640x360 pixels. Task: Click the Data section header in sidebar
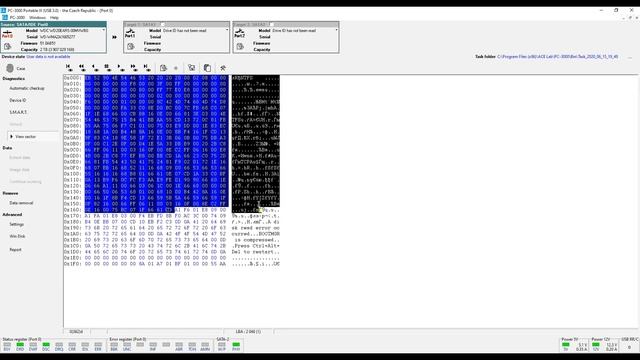7,148
